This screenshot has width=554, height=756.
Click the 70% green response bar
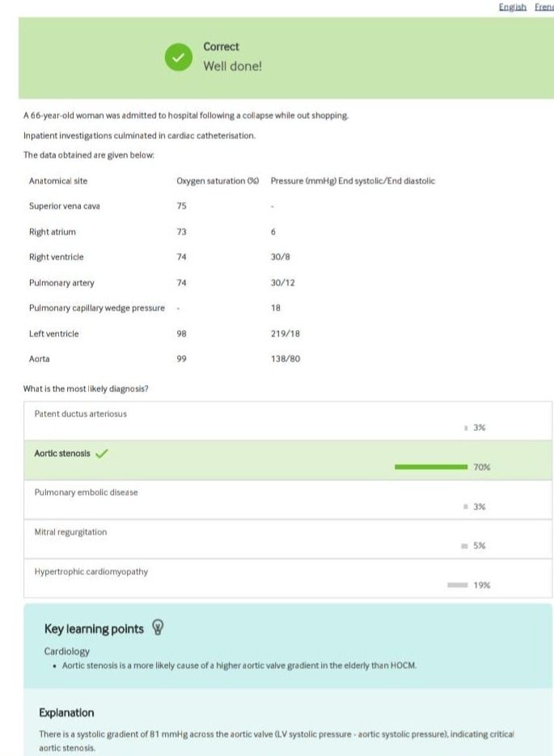[x=430, y=467]
